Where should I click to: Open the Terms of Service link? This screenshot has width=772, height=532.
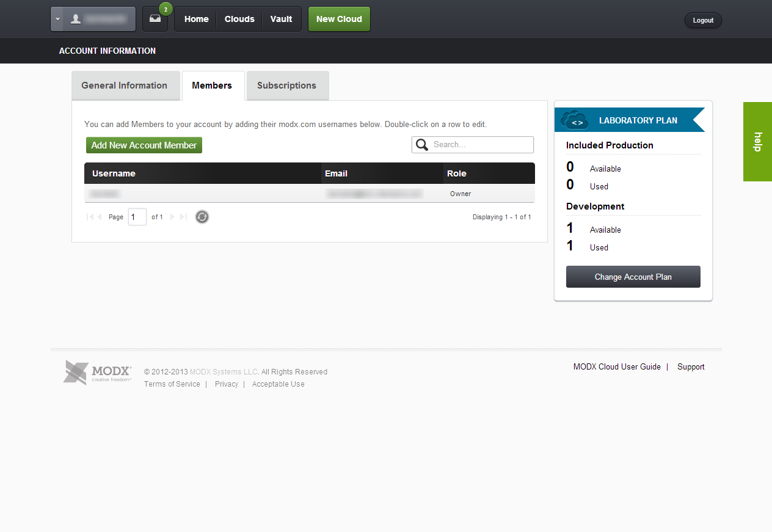coord(172,384)
